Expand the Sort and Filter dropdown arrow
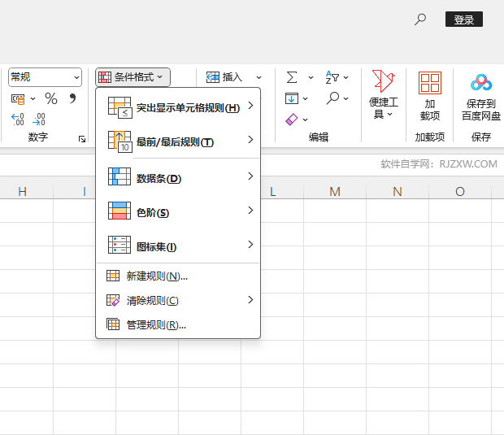Viewport: 504px width, 435px height. 345,77
